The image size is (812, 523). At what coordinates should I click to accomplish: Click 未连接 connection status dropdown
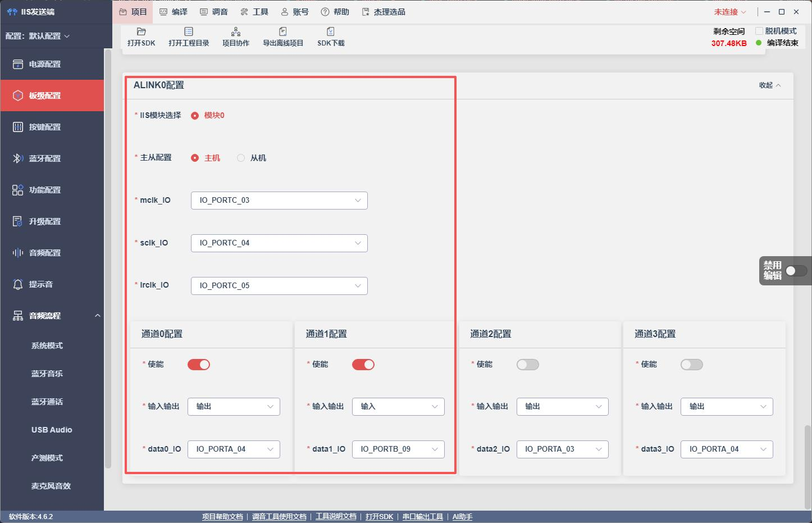pyautogui.click(x=730, y=12)
